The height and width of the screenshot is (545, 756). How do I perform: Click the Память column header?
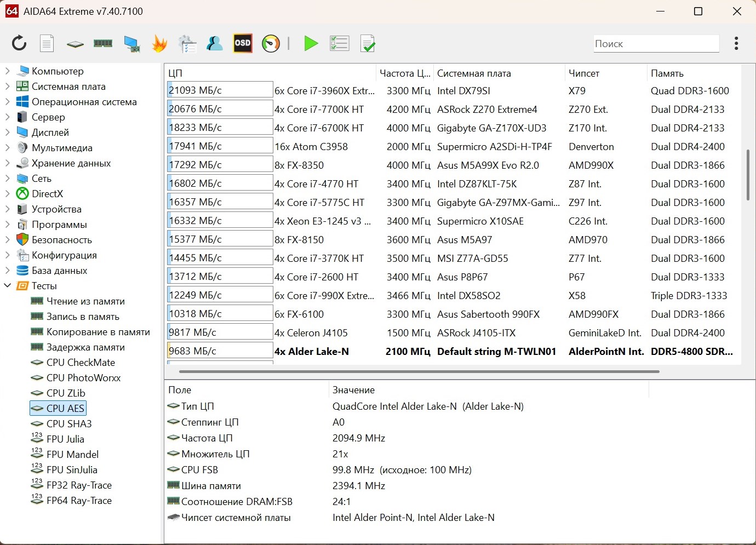click(x=667, y=73)
